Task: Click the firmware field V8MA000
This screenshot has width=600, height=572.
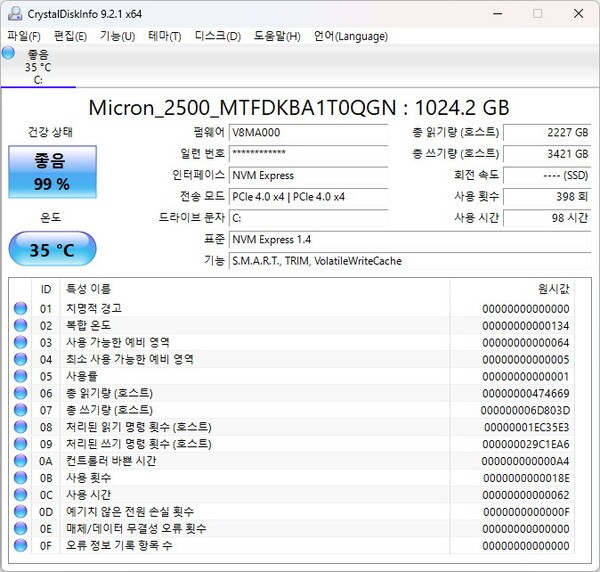Action: pyautogui.click(x=308, y=132)
